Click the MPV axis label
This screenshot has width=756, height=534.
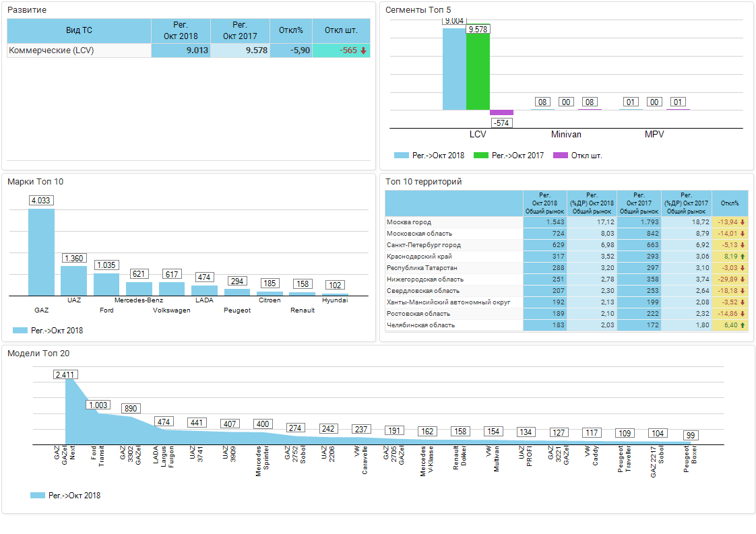(654, 135)
